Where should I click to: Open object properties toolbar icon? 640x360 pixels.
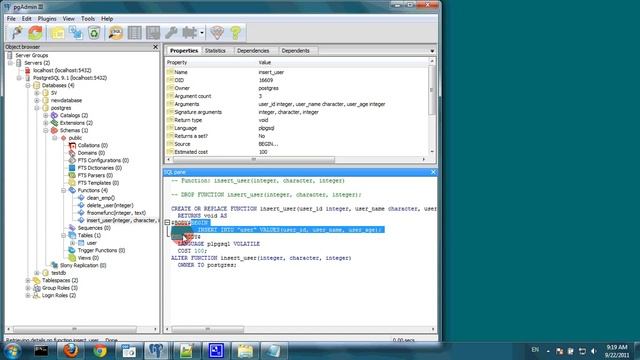[x=58, y=33]
